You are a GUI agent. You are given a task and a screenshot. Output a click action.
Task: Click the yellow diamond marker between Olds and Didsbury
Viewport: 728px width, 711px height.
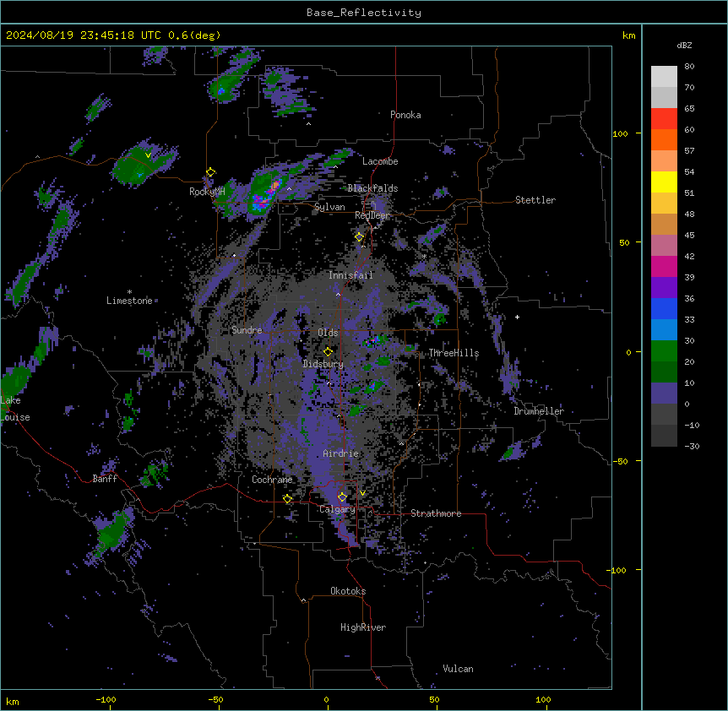[328, 351]
